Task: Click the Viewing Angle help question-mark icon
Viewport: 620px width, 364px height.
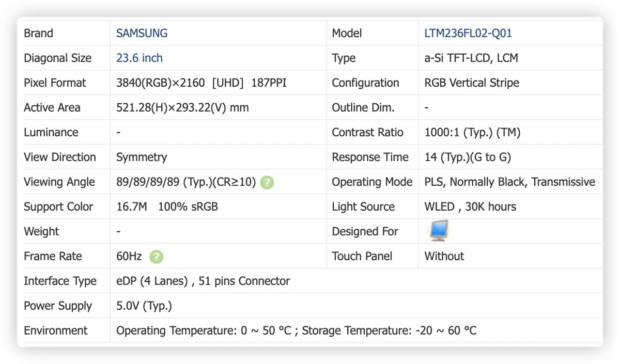Action: coord(267,182)
